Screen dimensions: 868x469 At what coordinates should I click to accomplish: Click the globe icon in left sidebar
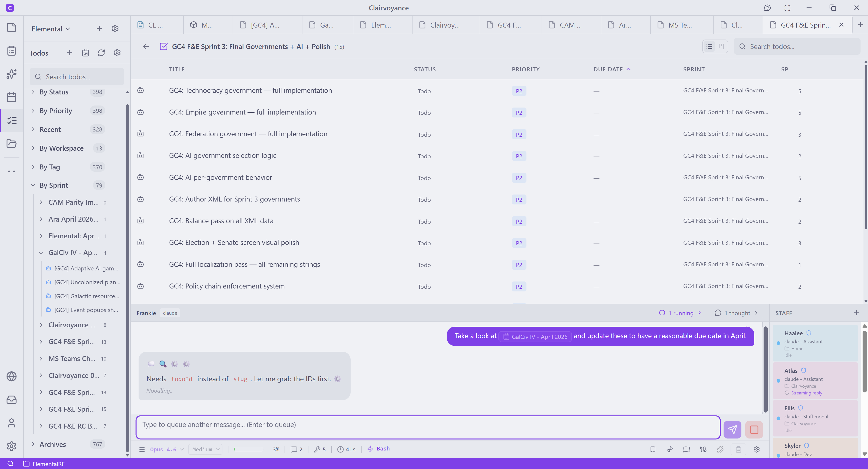tap(12, 376)
